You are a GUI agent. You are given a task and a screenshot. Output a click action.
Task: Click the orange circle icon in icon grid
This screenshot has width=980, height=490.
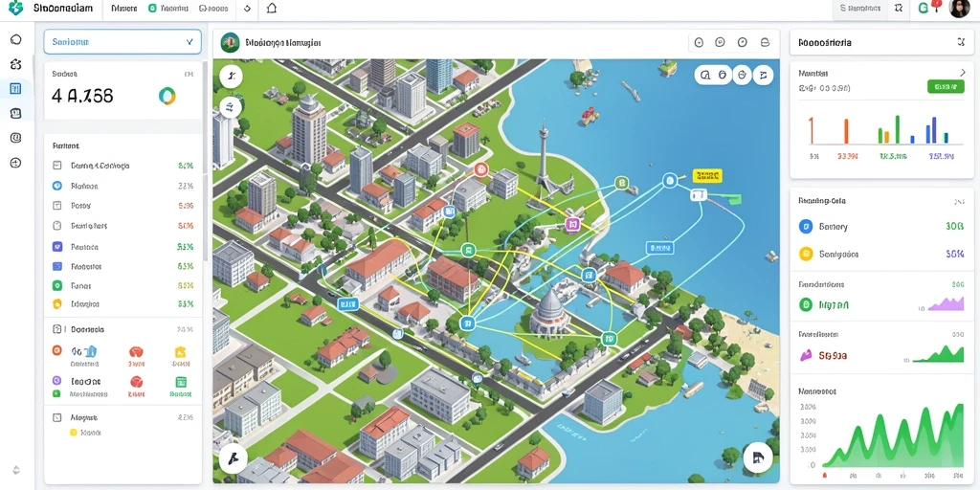coord(56,350)
